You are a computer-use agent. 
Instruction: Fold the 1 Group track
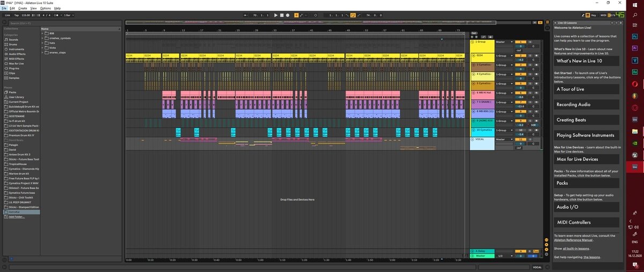pyautogui.click(x=472, y=42)
